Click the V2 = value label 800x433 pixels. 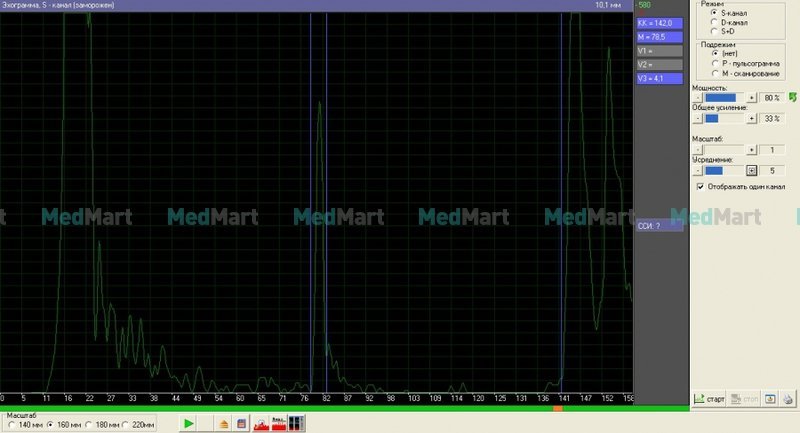pos(659,65)
